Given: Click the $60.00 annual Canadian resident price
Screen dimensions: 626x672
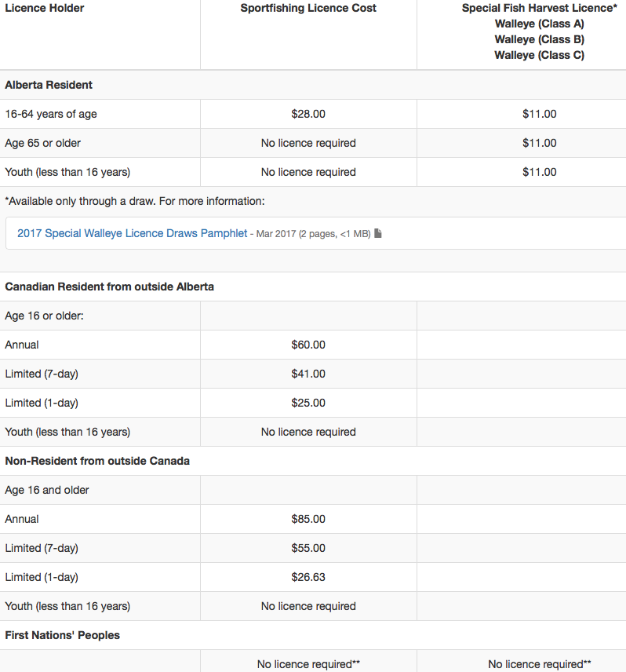Looking at the screenshot, I should (x=308, y=345).
